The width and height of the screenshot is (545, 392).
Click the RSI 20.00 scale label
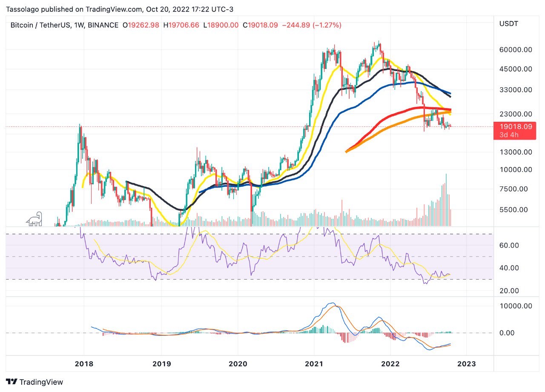point(509,291)
